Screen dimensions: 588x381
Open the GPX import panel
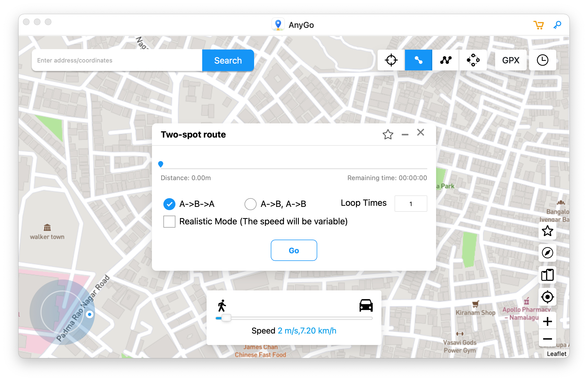pos(510,60)
